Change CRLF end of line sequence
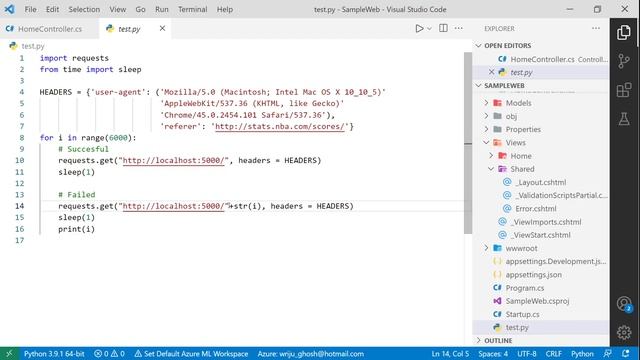Viewport: 640px width, 360px height. 553,353
